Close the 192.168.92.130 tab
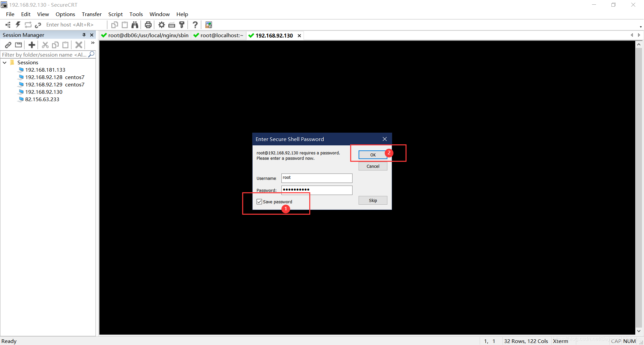Image resolution: width=644 pixels, height=345 pixels. [x=300, y=36]
